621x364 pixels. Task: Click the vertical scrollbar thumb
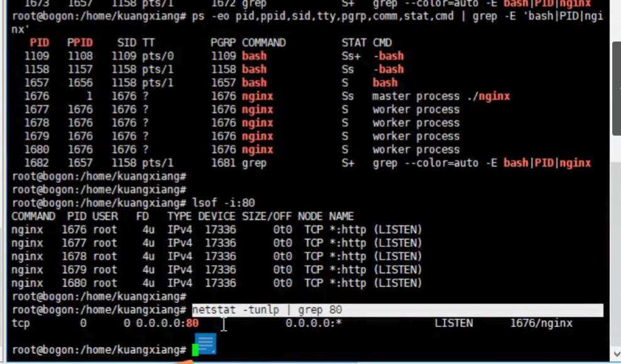616,89
